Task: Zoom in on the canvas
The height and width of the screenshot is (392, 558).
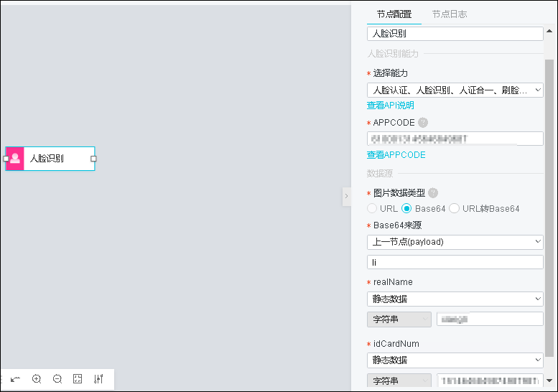Action: (37, 379)
